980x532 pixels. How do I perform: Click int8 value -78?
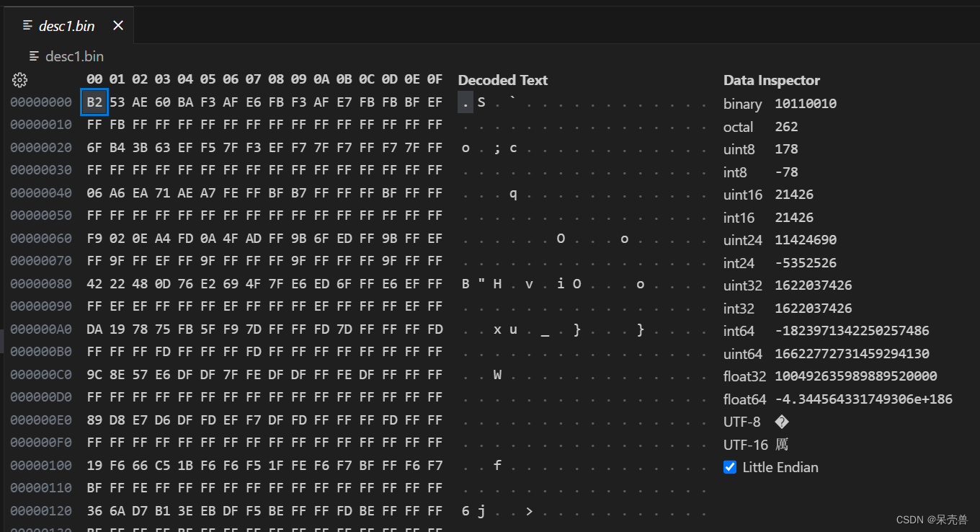tap(786, 172)
